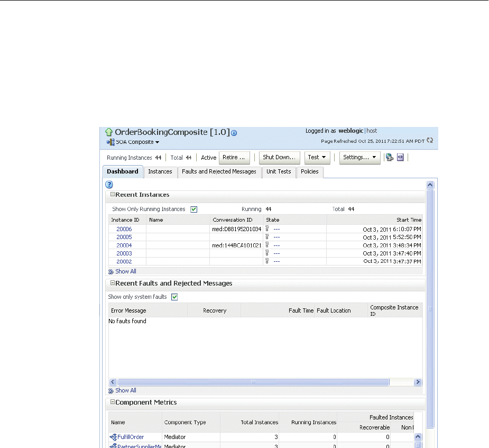Click the faults table horizontal scrollbar
Viewport: 489px width, 448px height.
[x=254, y=382]
